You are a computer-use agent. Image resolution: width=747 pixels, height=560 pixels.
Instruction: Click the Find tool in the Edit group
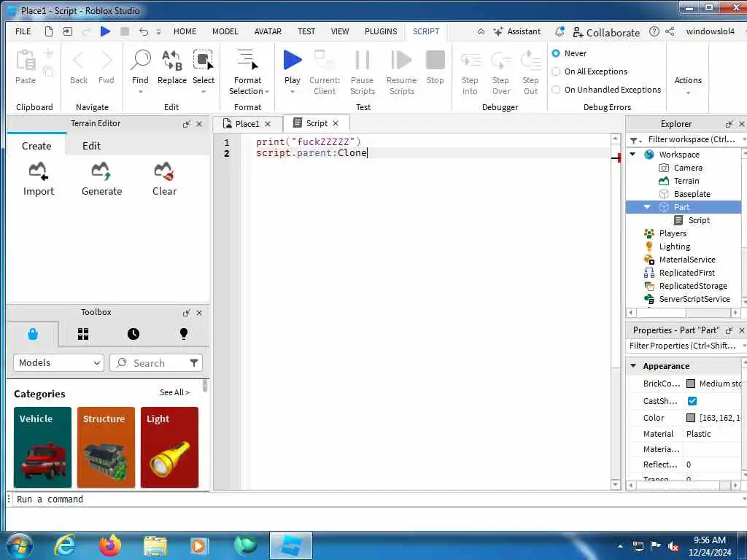(141, 67)
